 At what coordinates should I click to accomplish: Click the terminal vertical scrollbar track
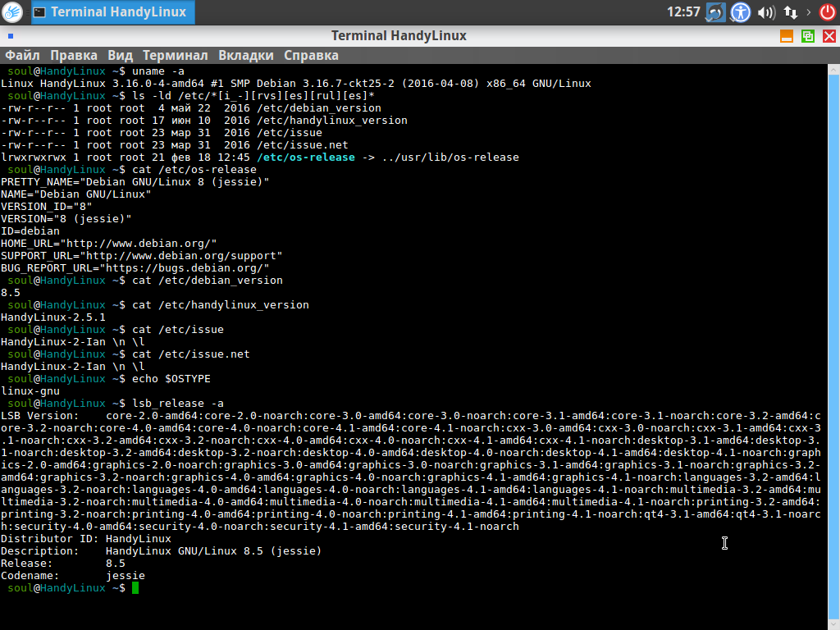[x=833, y=348]
